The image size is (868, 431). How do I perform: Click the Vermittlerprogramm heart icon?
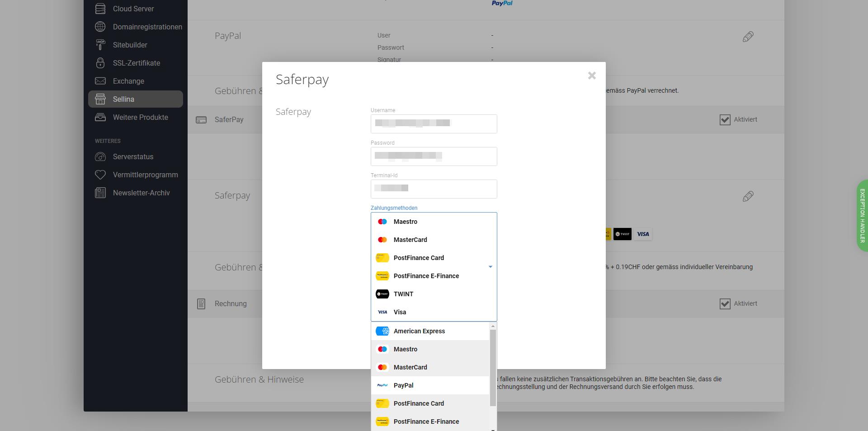pos(100,175)
